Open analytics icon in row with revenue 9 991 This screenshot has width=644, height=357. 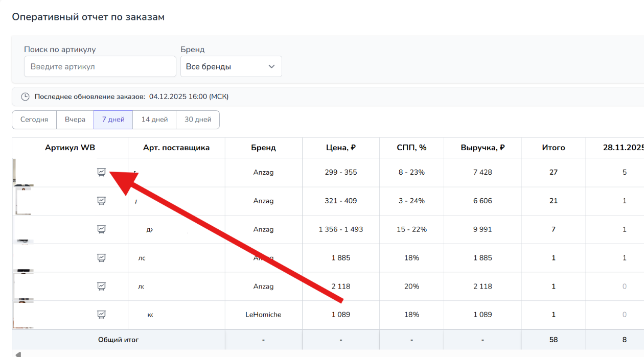[x=101, y=229]
